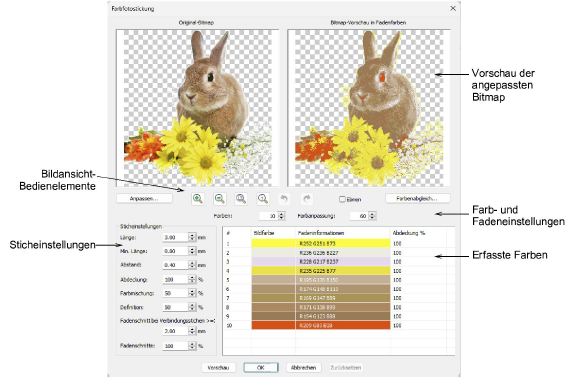Select the off-white Bildfarbe swatch in row 2
Image resolution: width=572 pixels, height=392 pixels.
(x=273, y=252)
